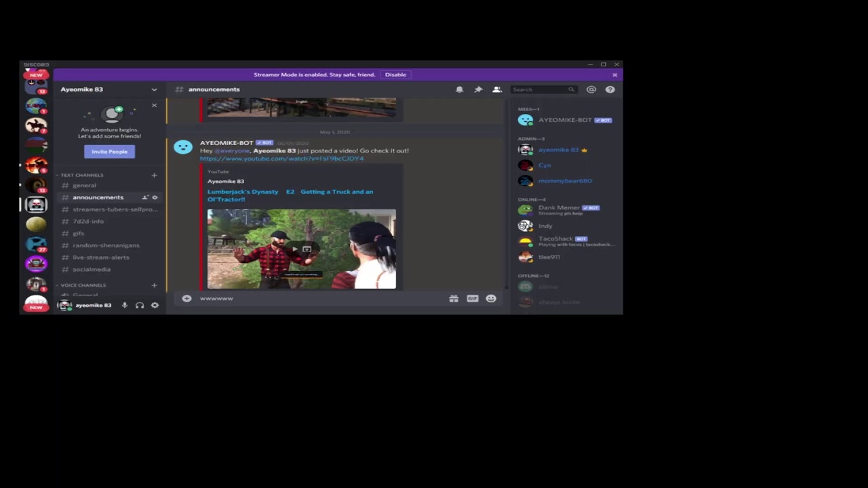Open partially visible image embed at top
Image resolution: width=868 pixels, height=488 pixels.
[x=302, y=107]
